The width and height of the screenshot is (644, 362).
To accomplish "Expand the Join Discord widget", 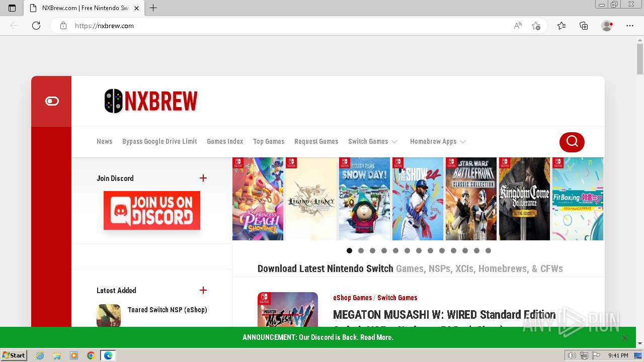I will [203, 178].
